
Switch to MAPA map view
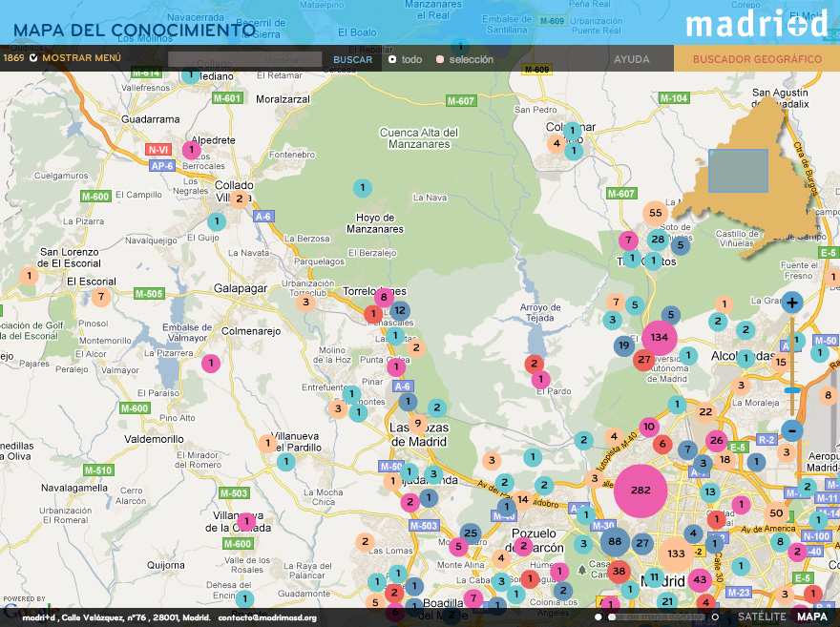coord(812,617)
